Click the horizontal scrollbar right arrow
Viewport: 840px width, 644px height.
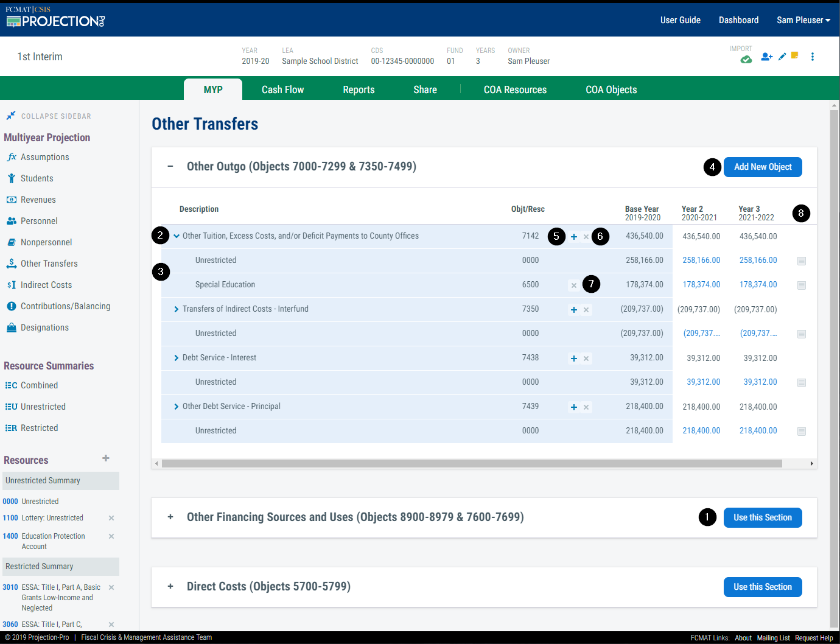coord(811,463)
